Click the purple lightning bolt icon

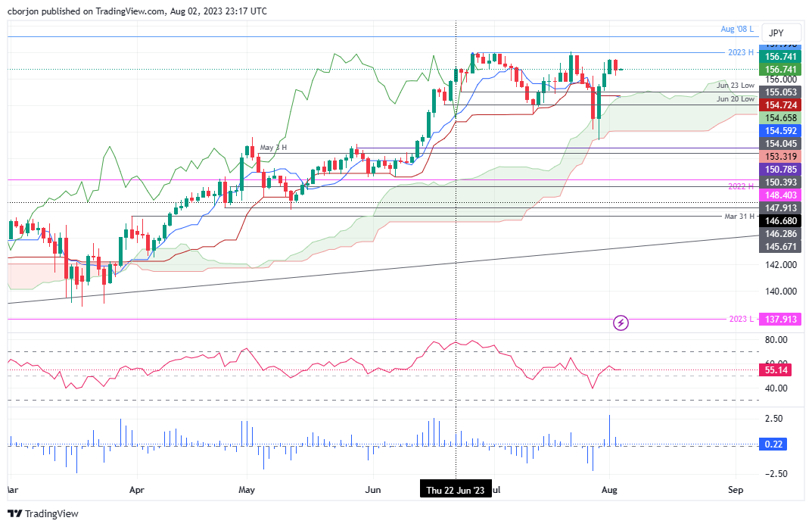pyautogui.click(x=621, y=323)
